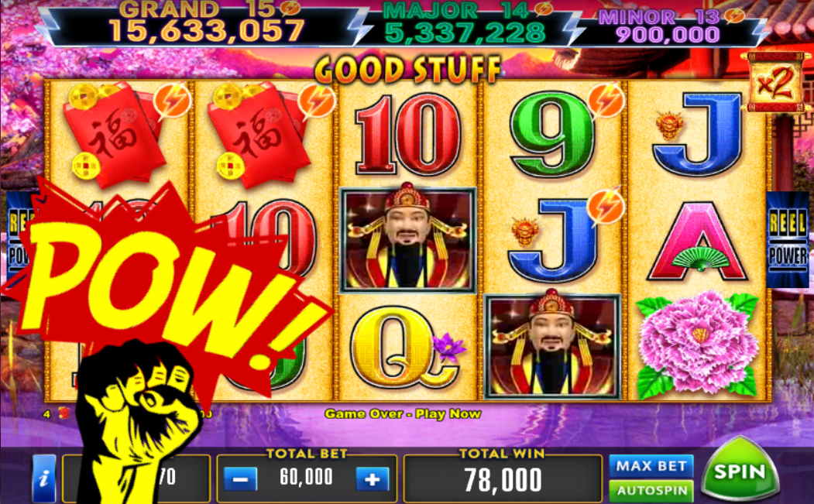Click the x2 multiplier scroll icon

[x=776, y=82]
